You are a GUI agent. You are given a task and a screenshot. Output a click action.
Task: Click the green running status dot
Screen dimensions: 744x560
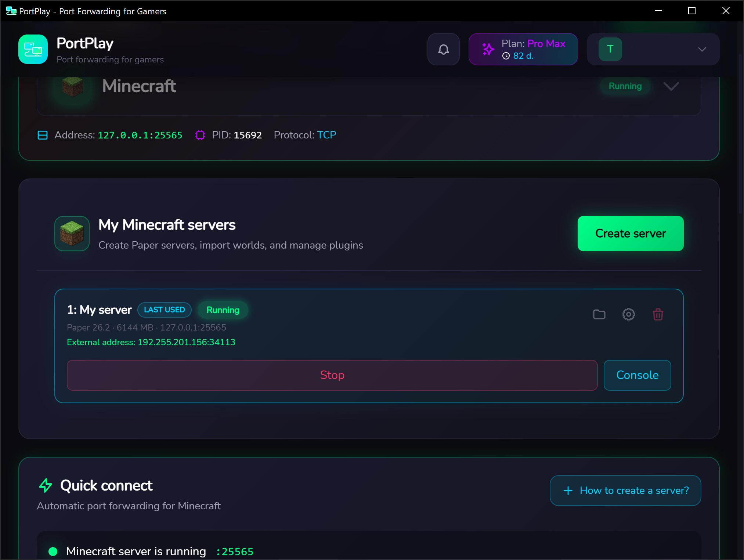(x=53, y=552)
